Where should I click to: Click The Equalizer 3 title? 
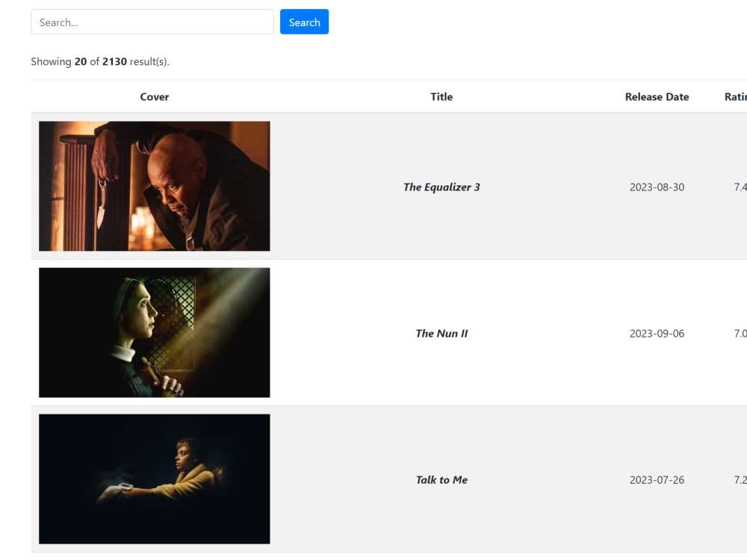click(x=441, y=187)
